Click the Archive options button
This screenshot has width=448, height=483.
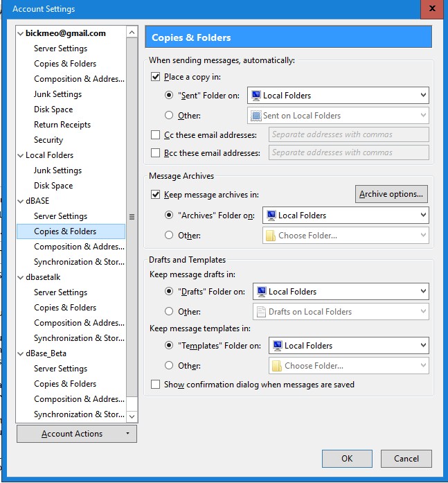391,194
